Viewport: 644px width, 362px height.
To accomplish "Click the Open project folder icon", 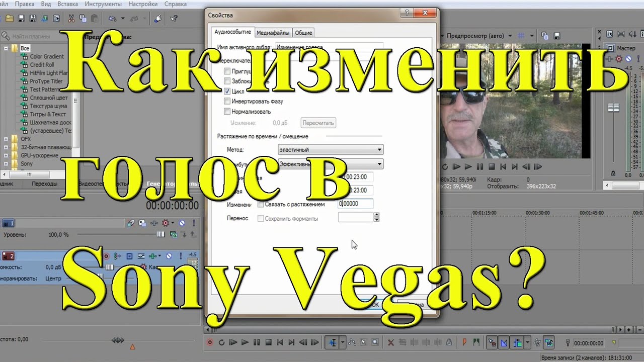I will (9, 19).
